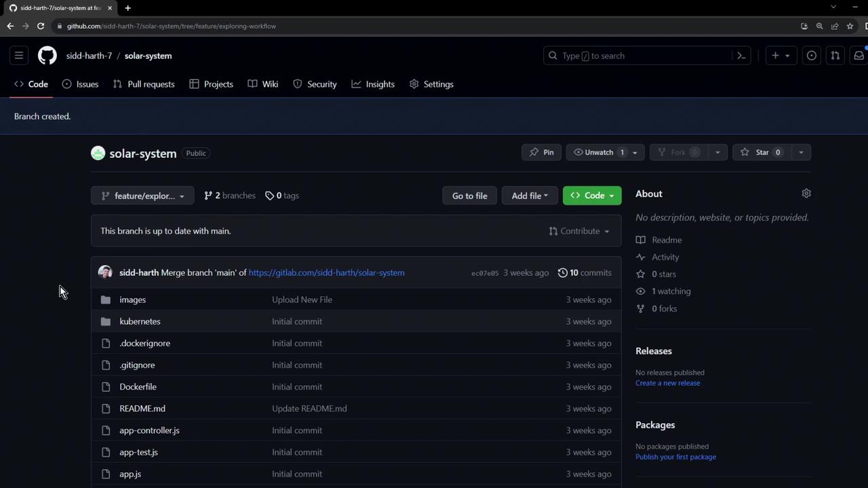The image size is (868, 488).
Task: Reload the page with browser refresh icon
Action: coord(41,26)
